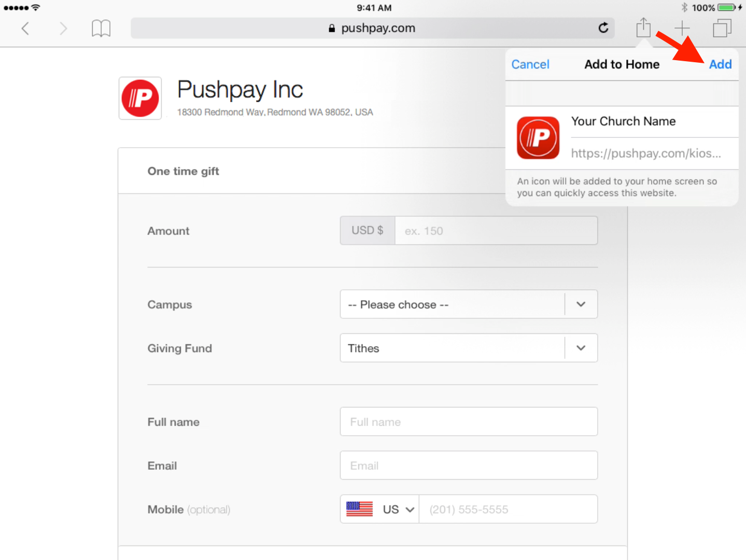Confirm with the Add button
The image size is (746, 560).
tap(720, 64)
